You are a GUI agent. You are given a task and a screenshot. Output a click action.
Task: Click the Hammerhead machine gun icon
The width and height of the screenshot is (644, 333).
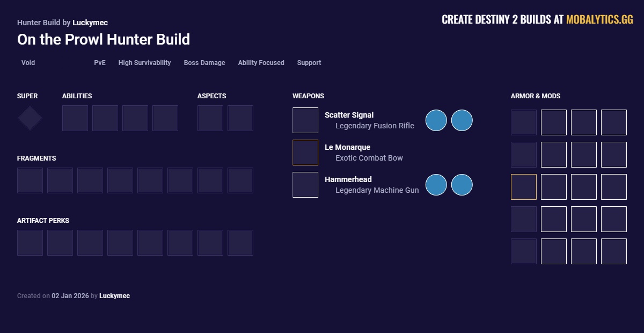[305, 185]
